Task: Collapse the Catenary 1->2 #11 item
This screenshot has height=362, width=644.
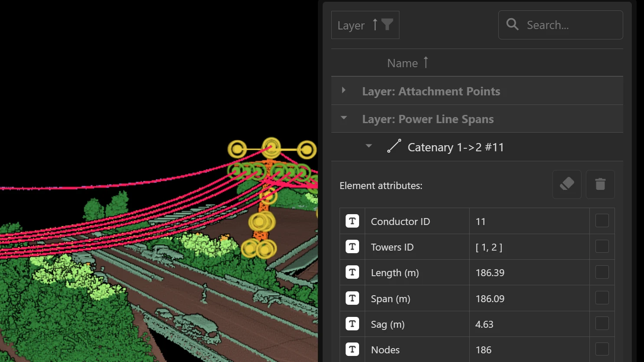Action: pyautogui.click(x=369, y=146)
